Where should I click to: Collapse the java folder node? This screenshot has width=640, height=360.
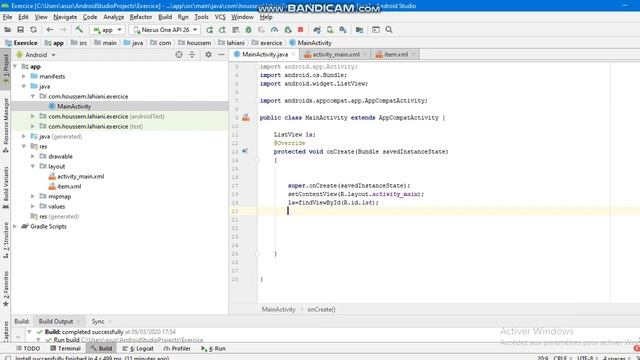[x=24, y=86]
